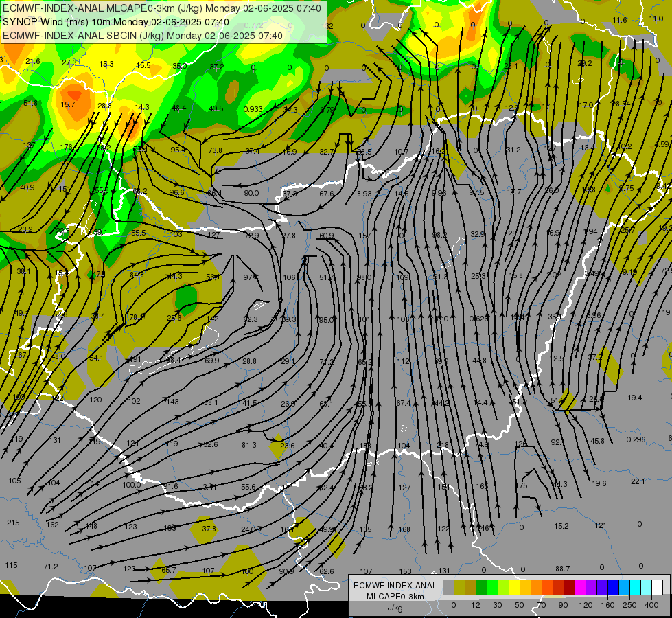Image resolution: width=672 pixels, height=618 pixels.
Task: Click the map value '48.4'
Action: point(179,108)
